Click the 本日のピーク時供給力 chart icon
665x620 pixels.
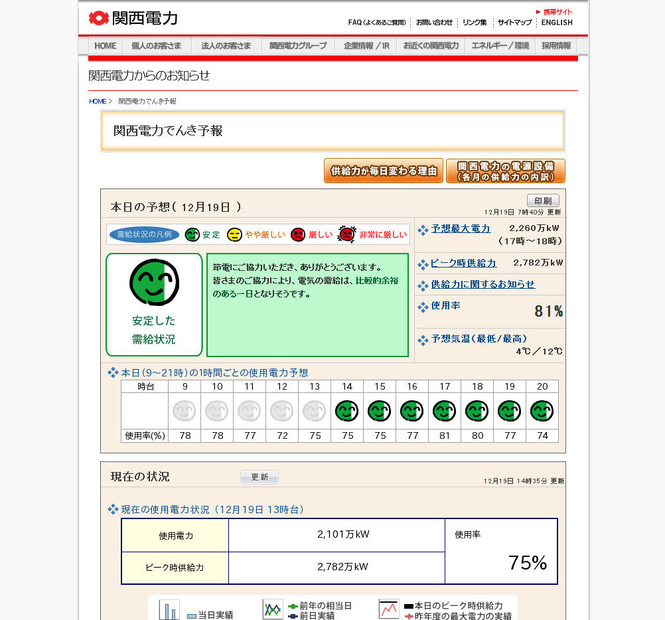pos(389,609)
